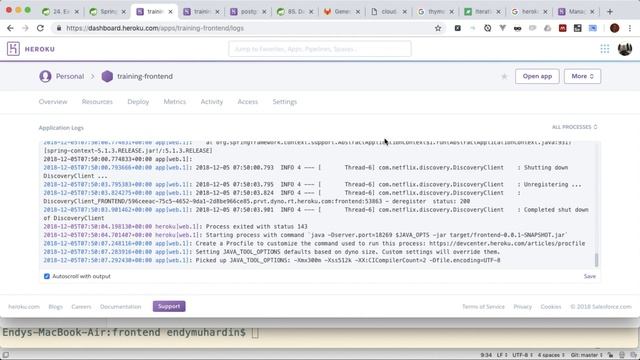This screenshot has height=360, width=640.
Task: Open the Heroku account avatar menu
Action: [624, 49]
